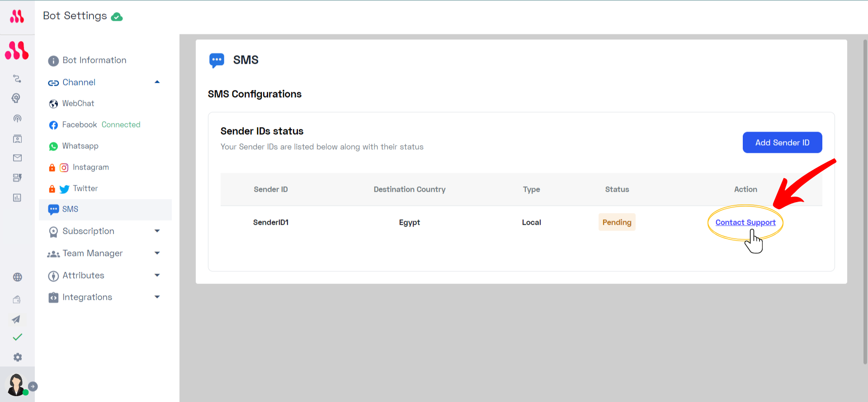Expand the sidebar with the arrow button
This screenshot has width=868, height=402.
pyautogui.click(x=33, y=387)
